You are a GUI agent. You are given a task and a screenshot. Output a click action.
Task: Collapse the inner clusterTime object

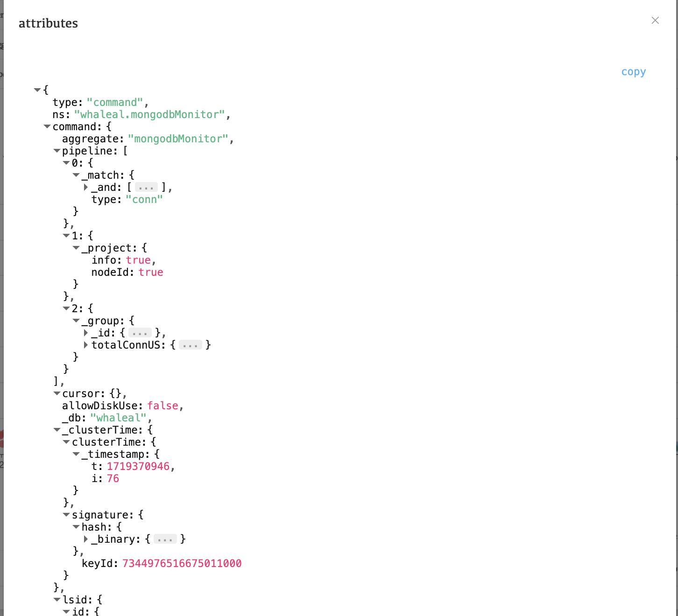(66, 442)
